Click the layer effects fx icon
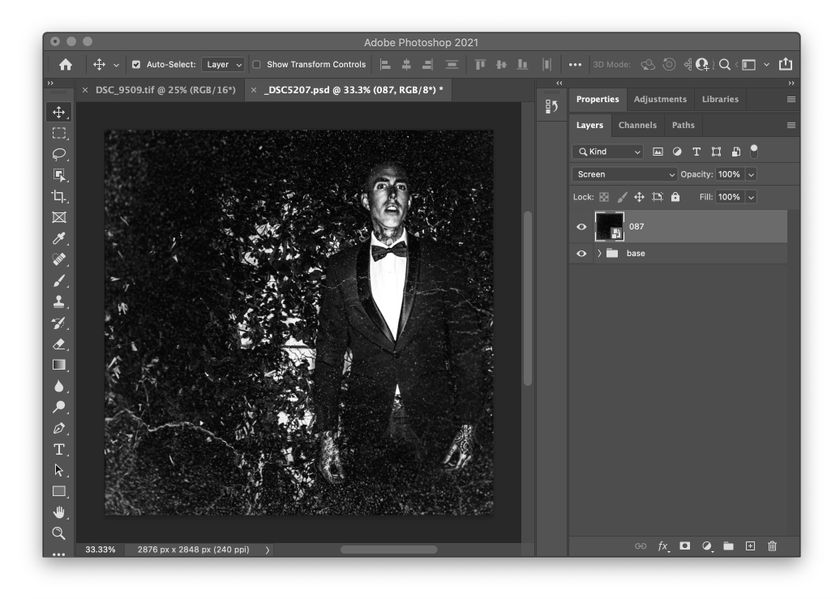Viewport: 840px width, 599px height. [661, 546]
